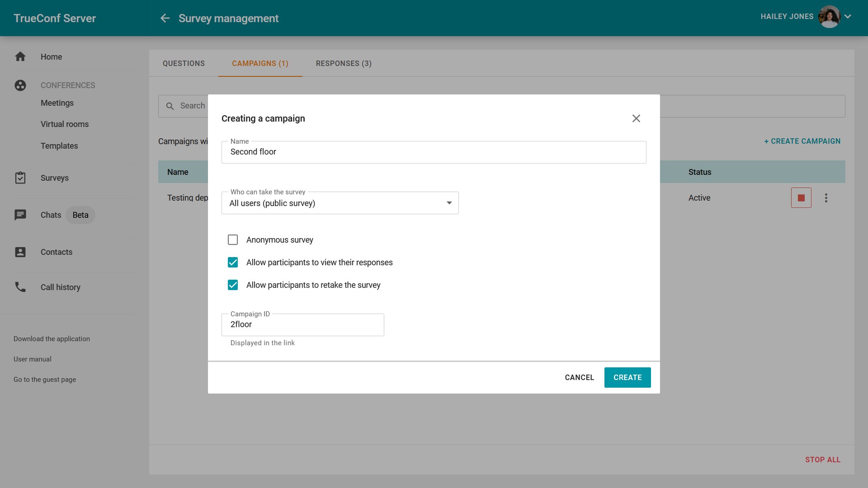Uncheck Allow participants to retake the survey
The image size is (868, 488).
point(233,285)
